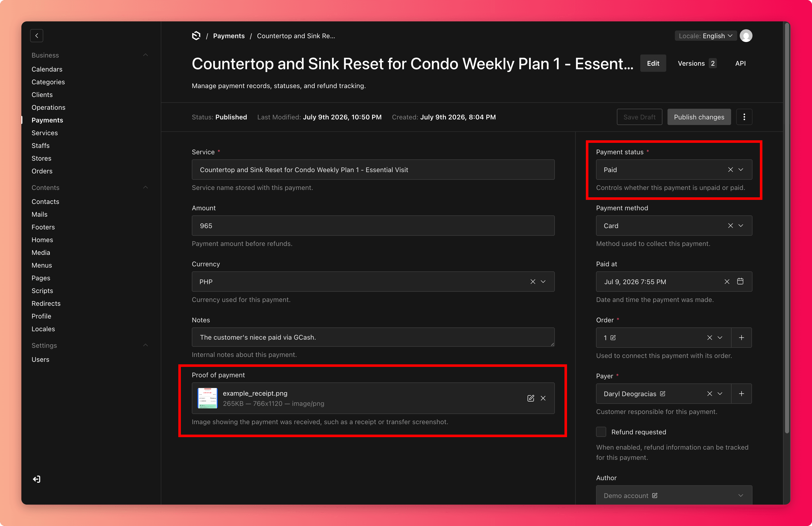This screenshot has width=812, height=526.
Task: Expand the Order dropdown
Action: 720,337
